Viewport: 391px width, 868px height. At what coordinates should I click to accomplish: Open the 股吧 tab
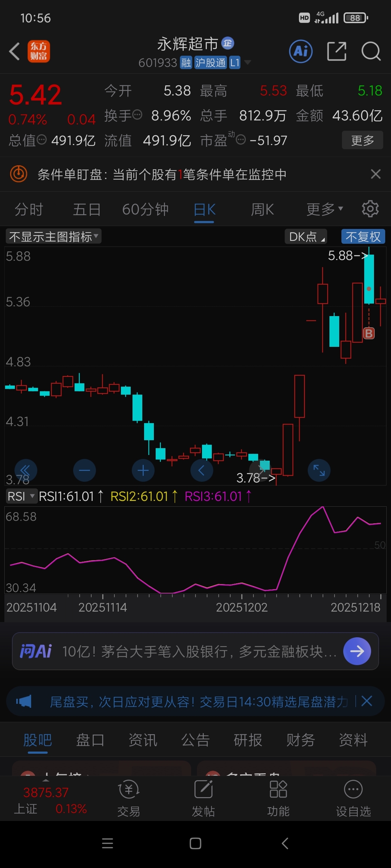[x=38, y=740]
